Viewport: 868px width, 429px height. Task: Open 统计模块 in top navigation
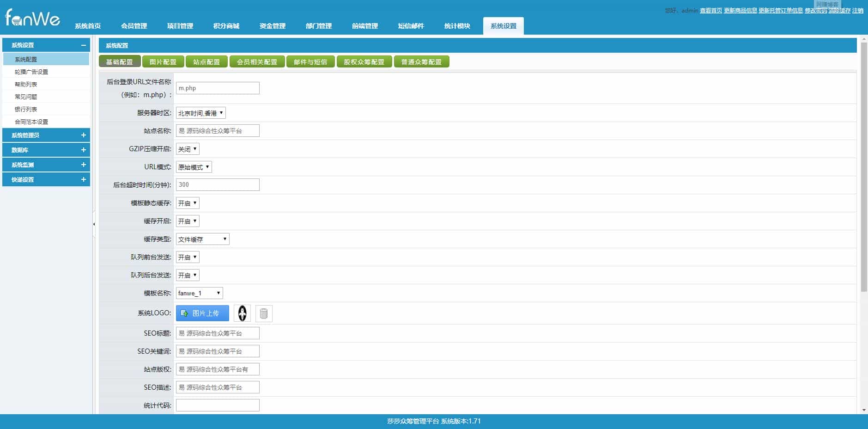pyautogui.click(x=457, y=26)
